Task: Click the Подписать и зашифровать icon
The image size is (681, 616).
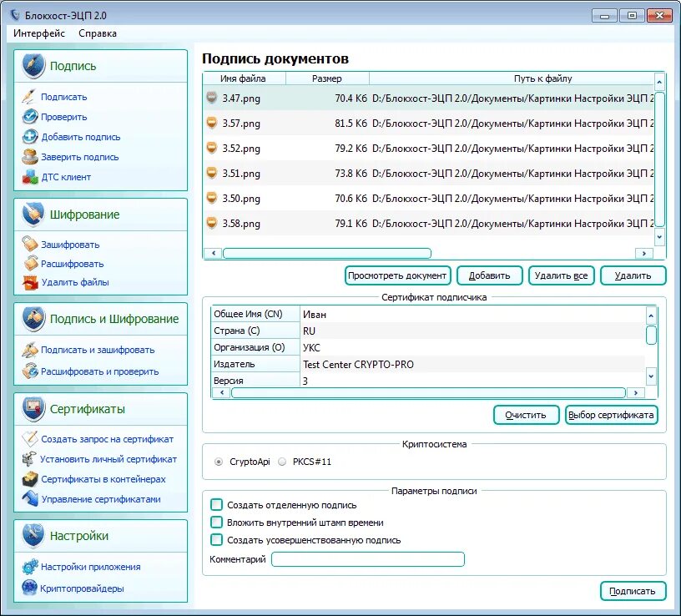Action: click(x=30, y=350)
